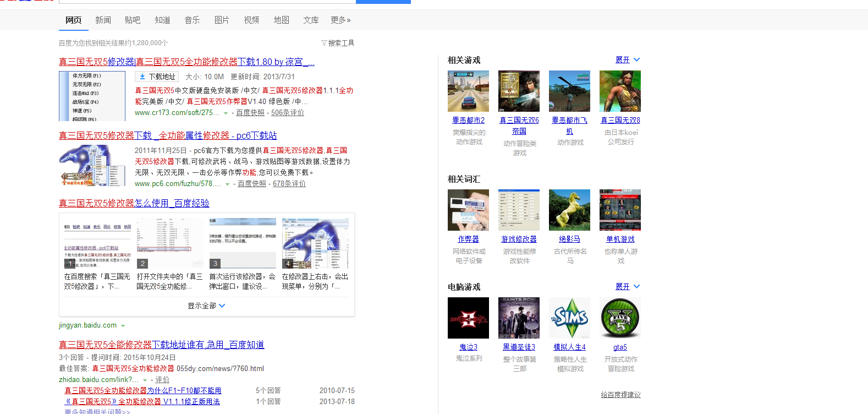Open question 全功能修改器 V1.1.1修正版用法

[x=142, y=401]
